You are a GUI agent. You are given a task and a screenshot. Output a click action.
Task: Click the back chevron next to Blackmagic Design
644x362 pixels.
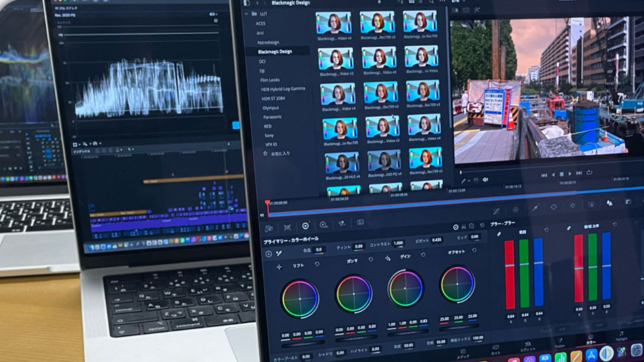(x=257, y=3)
